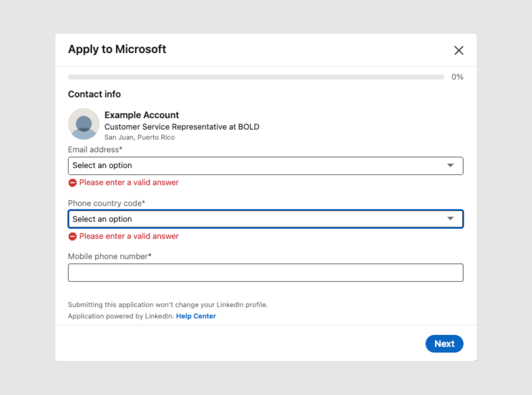The image size is (532, 395).
Task: Click error message under Phone country code
Action: click(129, 236)
